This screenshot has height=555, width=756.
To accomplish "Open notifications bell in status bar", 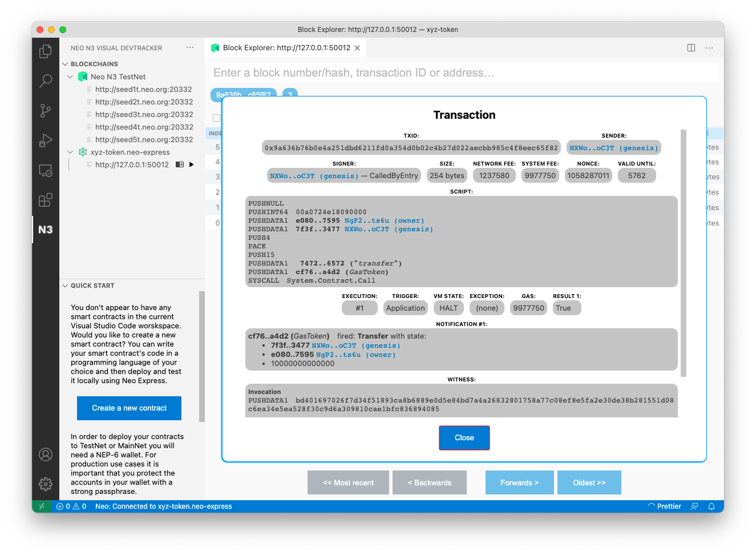I will click(711, 506).
